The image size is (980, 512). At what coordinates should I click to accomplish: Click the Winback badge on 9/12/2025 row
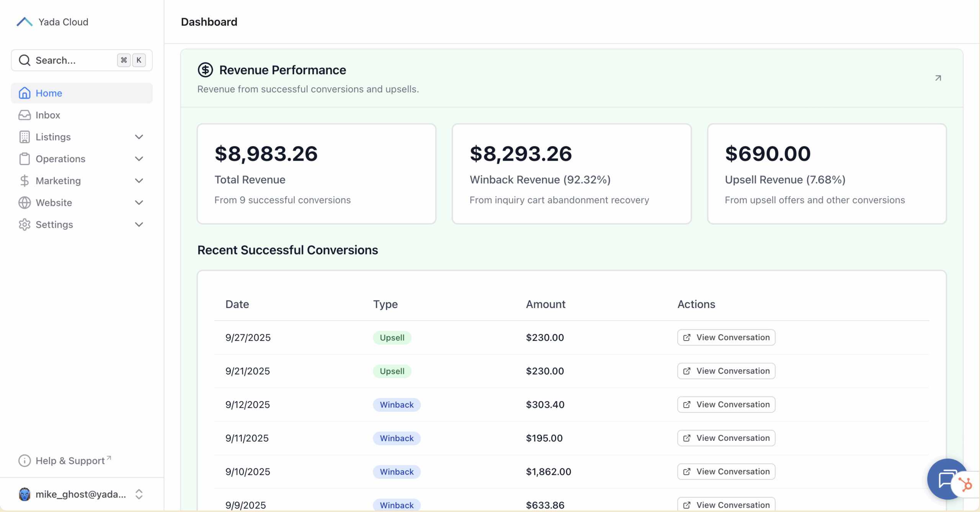pos(397,404)
